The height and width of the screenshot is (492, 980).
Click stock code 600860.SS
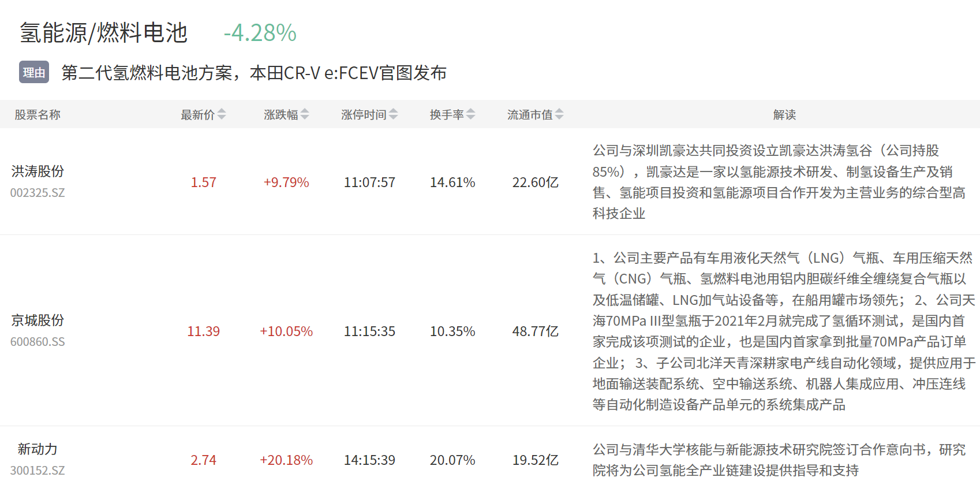pos(38,342)
